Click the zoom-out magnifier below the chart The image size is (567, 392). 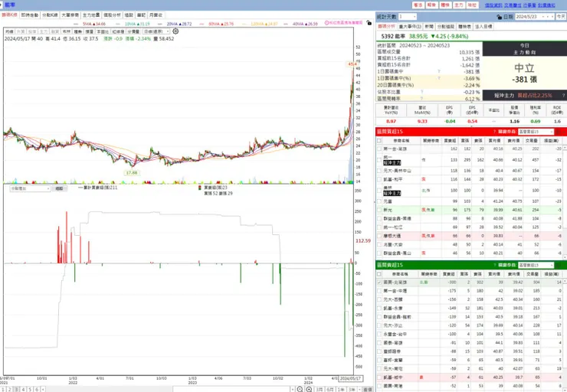(x=300, y=389)
